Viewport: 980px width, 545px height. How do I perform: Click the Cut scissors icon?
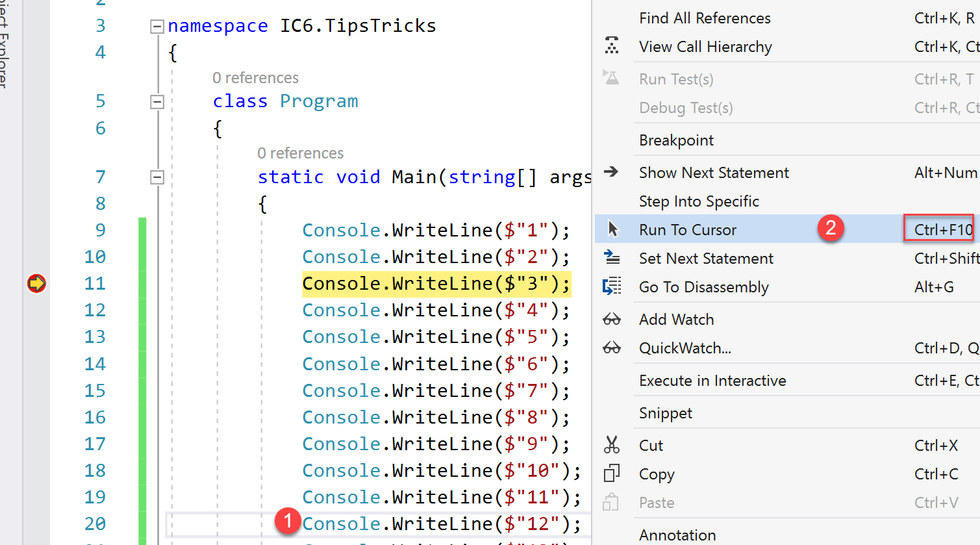612,445
